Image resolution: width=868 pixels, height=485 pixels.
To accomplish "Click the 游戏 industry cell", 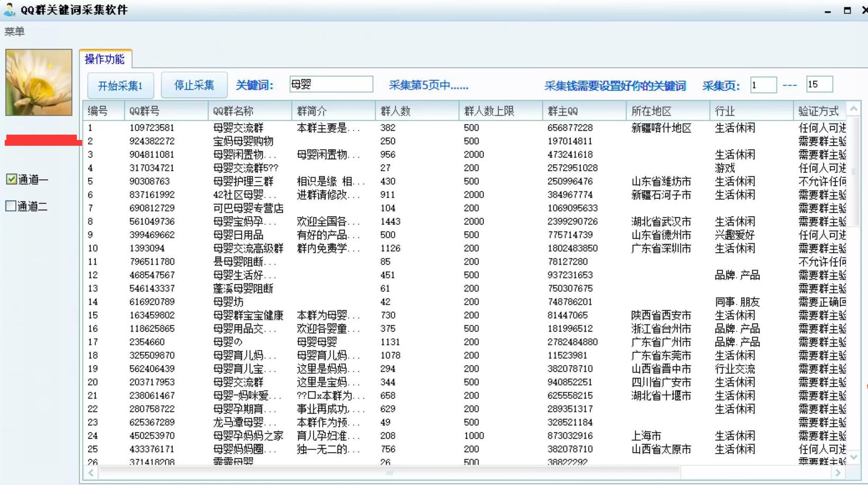I will click(725, 167).
